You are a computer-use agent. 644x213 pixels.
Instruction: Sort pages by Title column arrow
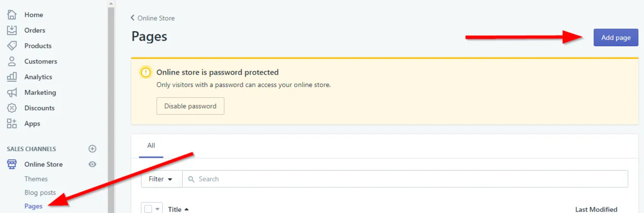187,210
